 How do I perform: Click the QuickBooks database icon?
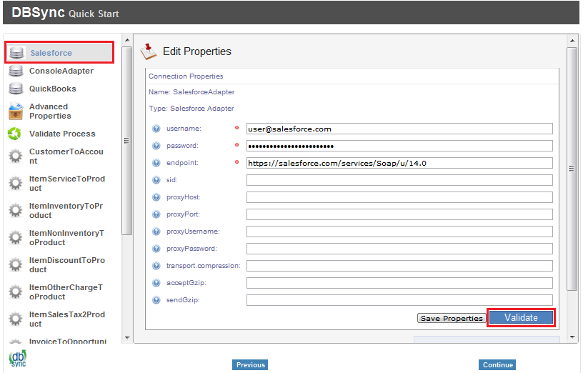point(16,89)
